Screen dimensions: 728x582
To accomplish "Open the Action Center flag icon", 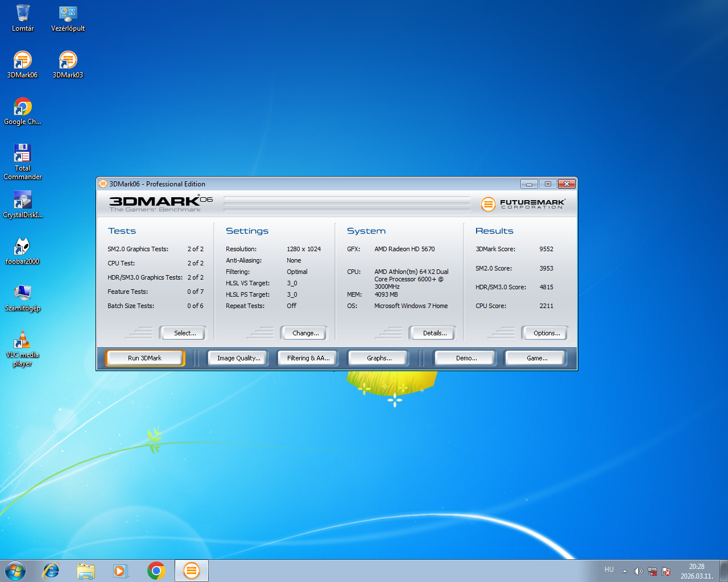I will pyautogui.click(x=666, y=571).
